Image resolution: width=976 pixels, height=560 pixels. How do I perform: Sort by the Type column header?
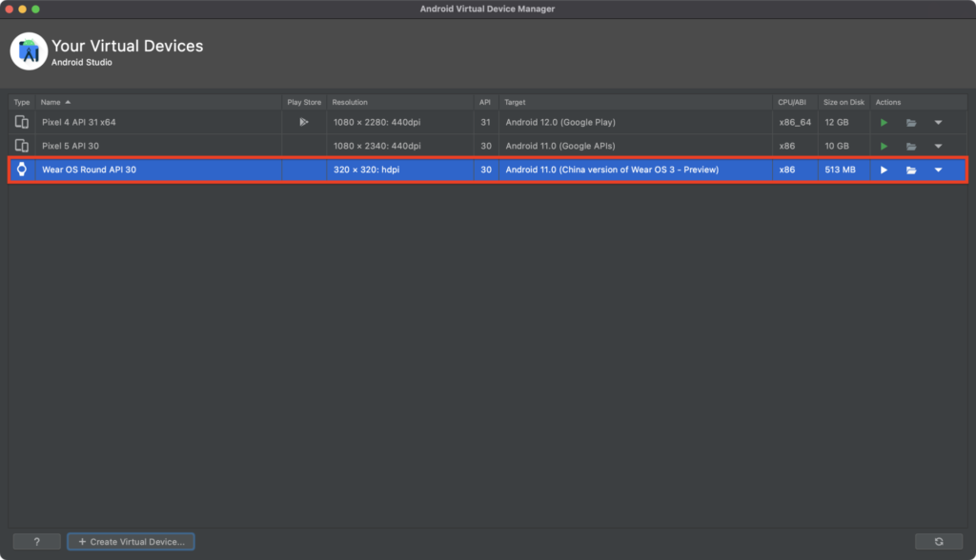click(22, 102)
